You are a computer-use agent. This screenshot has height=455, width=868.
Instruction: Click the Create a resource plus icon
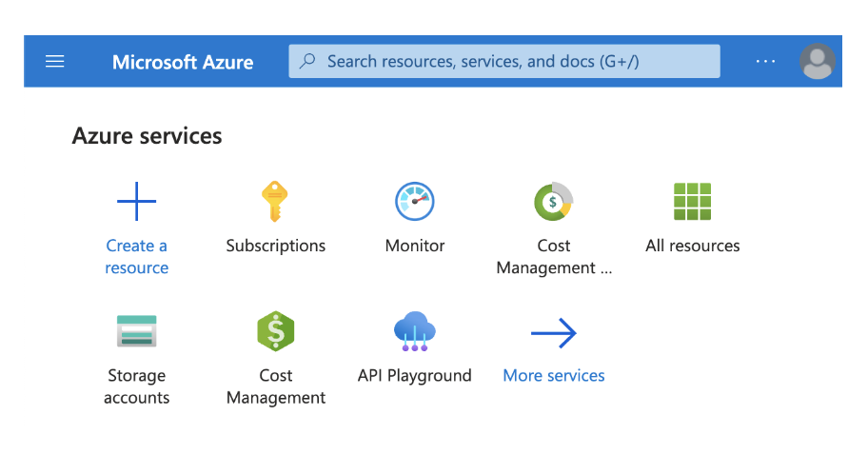click(x=137, y=201)
